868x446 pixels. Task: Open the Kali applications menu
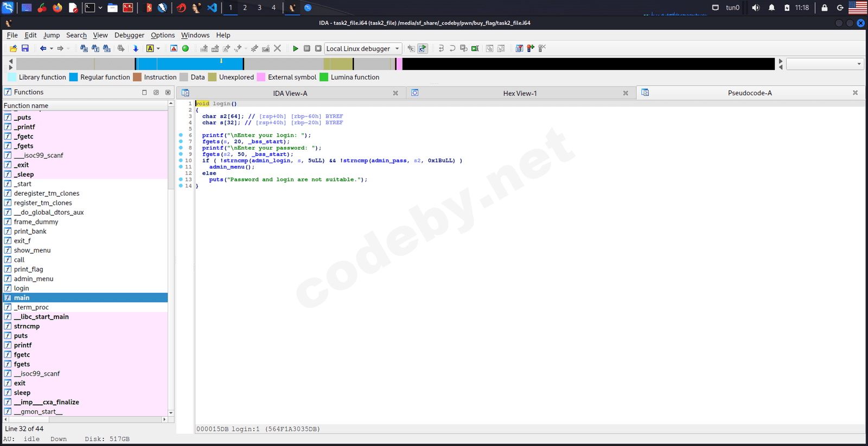[x=8, y=8]
